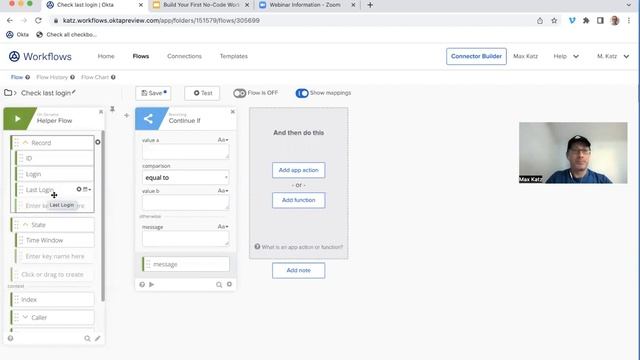Run the Continue If card with play icon
Image resolution: width=640 pixels, height=360 pixels.
tap(152, 284)
